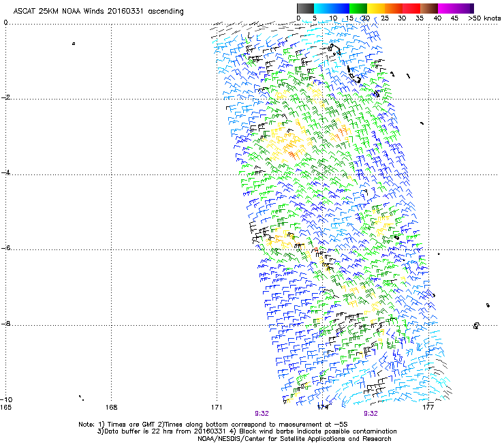504x443 pixels.
Task: Click the note line about 'Data buffer is 22 hrs'
Action: pyautogui.click(x=247, y=431)
